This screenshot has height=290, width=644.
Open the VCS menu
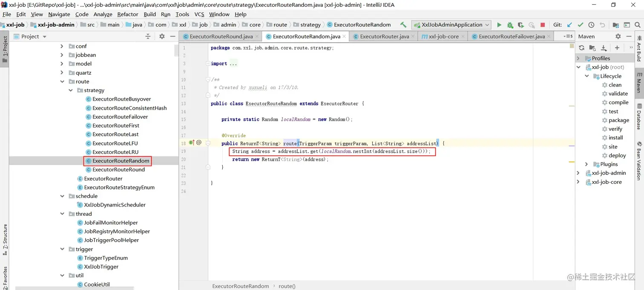click(x=199, y=14)
